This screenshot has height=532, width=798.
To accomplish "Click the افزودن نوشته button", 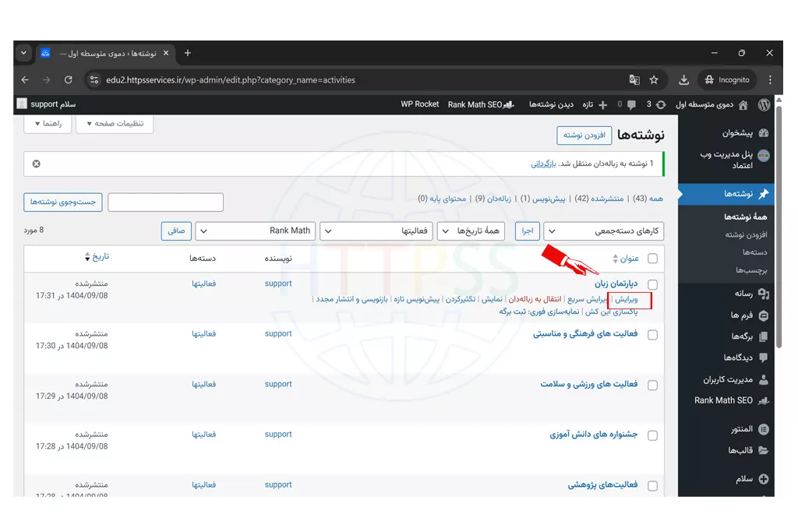I will point(584,136).
